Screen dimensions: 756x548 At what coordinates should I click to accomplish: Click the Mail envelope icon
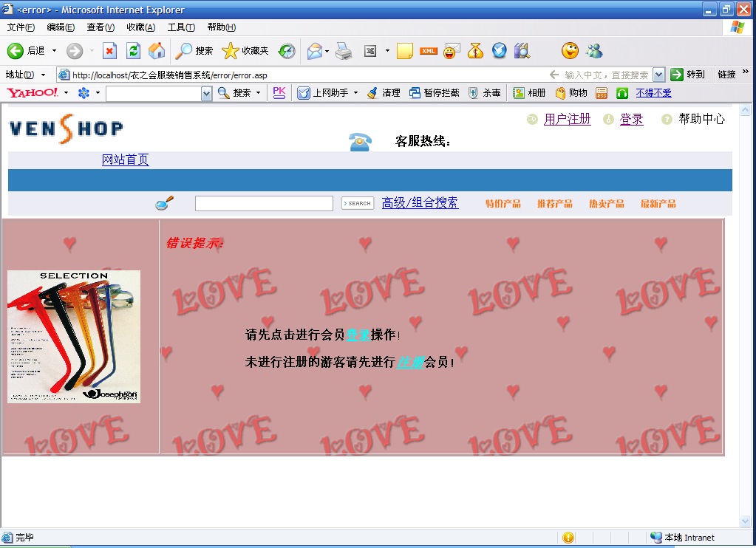314,51
